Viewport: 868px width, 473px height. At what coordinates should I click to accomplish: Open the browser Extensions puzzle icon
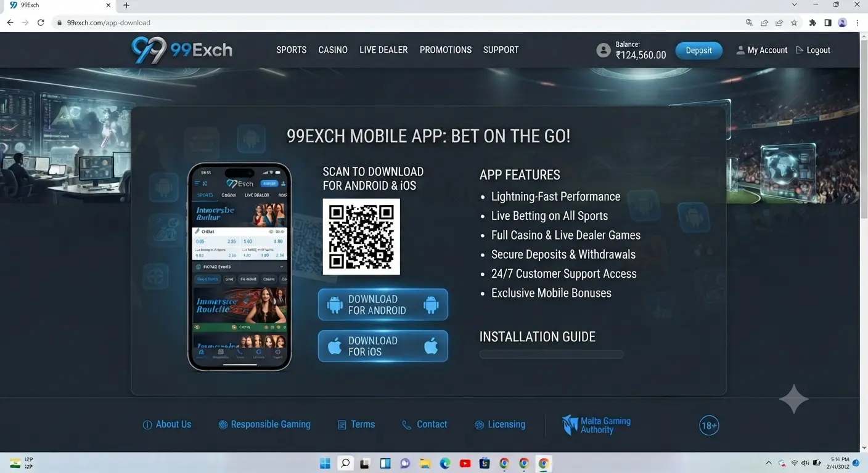pyautogui.click(x=813, y=23)
